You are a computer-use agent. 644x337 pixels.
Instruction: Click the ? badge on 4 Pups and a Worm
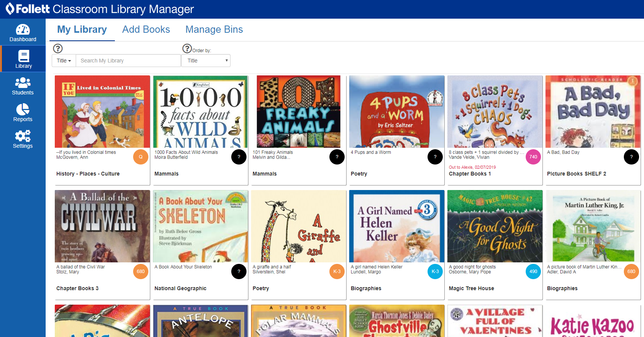[435, 157]
